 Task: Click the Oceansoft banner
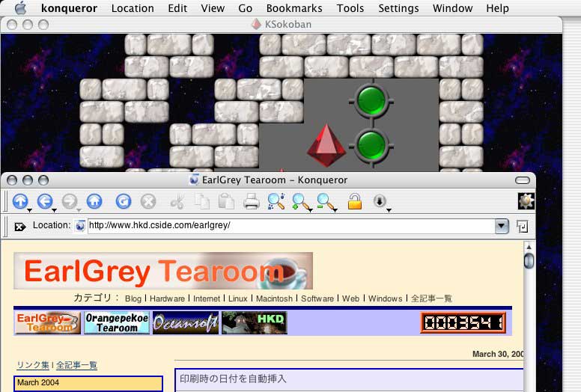click(x=185, y=322)
